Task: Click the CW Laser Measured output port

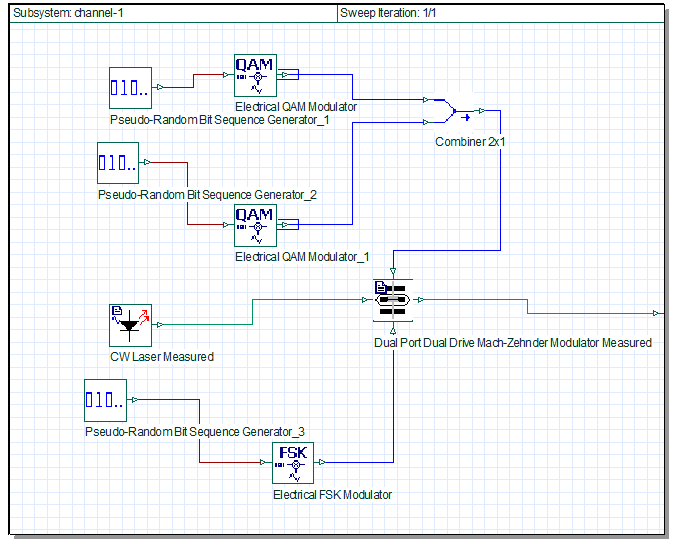Action: click(159, 325)
